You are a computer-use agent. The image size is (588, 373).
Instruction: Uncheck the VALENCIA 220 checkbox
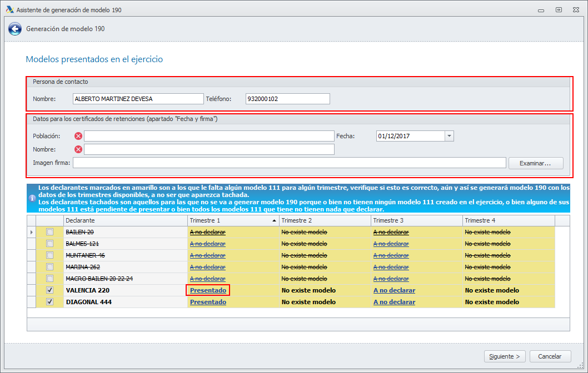(x=50, y=290)
